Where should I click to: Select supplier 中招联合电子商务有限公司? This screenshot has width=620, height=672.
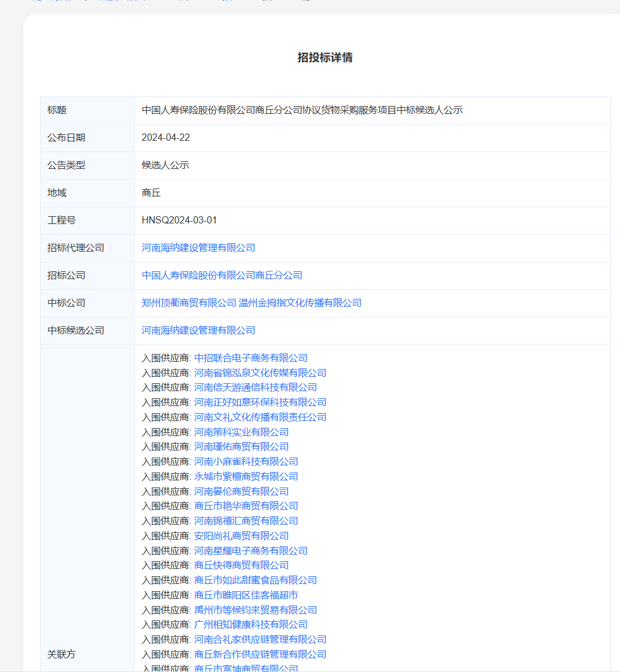pos(250,358)
